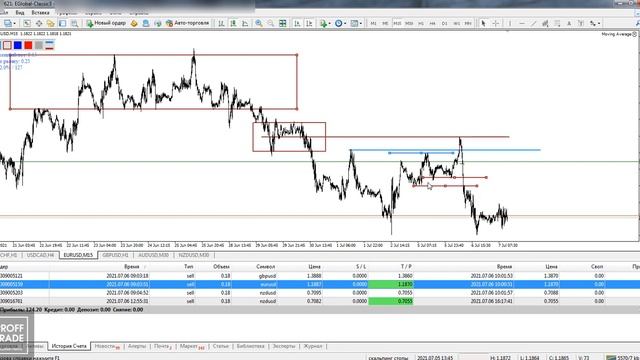Open the arrows objects dropdown

tap(595, 23)
